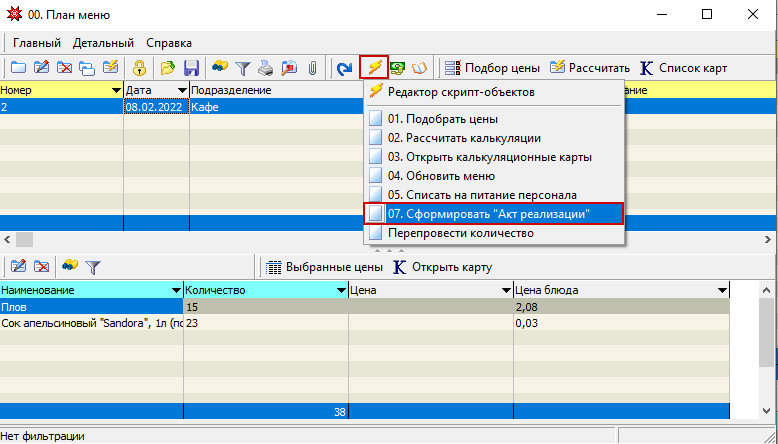Click the "Открыть карту" button
The height and width of the screenshot is (444, 778).
[x=440, y=267]
